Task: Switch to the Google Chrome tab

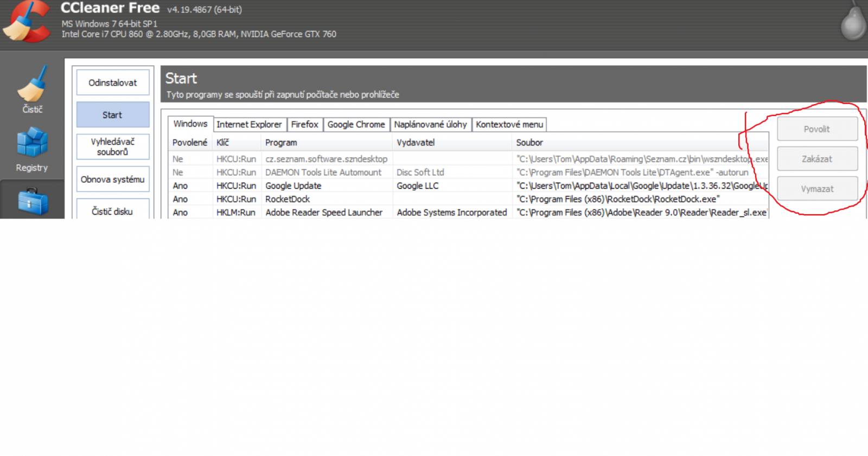Action: pos(356,125)
